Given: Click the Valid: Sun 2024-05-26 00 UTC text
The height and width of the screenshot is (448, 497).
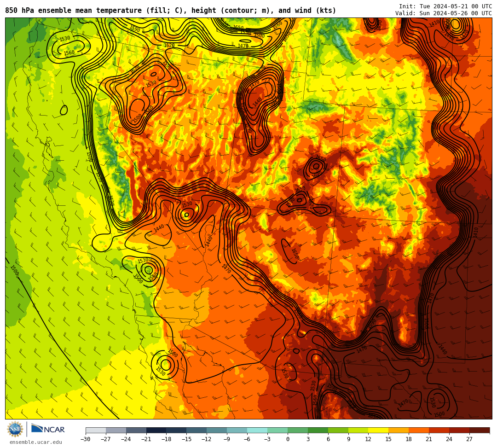Looking at the screenshot, I should pos(444,13).
